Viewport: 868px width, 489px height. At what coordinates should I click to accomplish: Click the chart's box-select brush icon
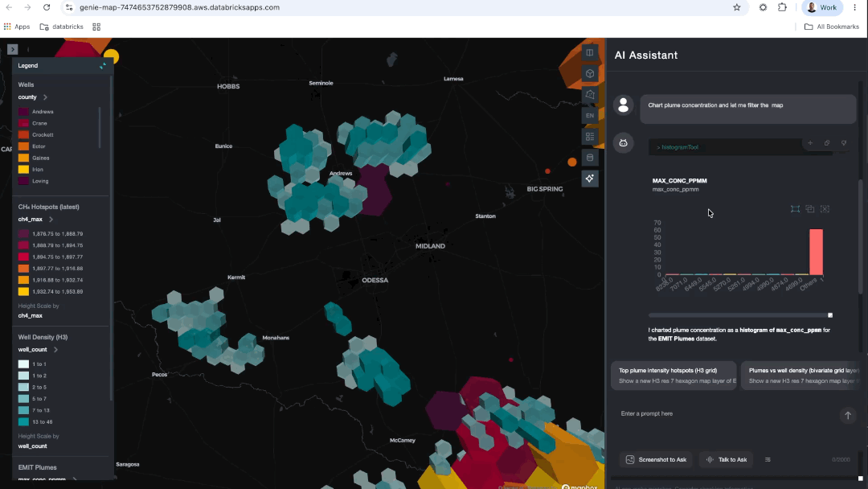pyautogui.click(x=795, y=209)
